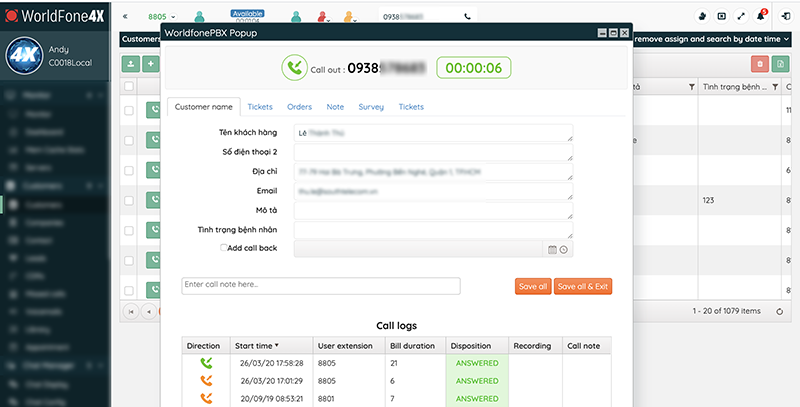Click the first round icon left of screen icon
The image size is (800, 407).
[702, 16]
